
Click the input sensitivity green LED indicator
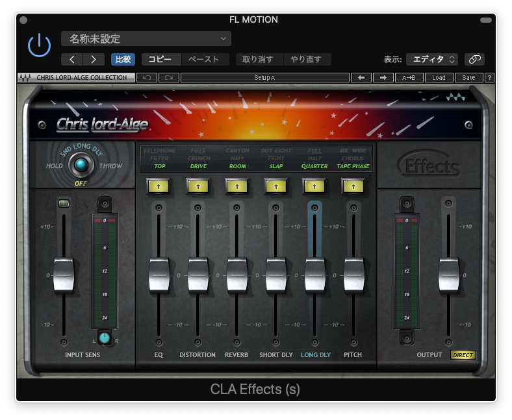click(64, 204)
